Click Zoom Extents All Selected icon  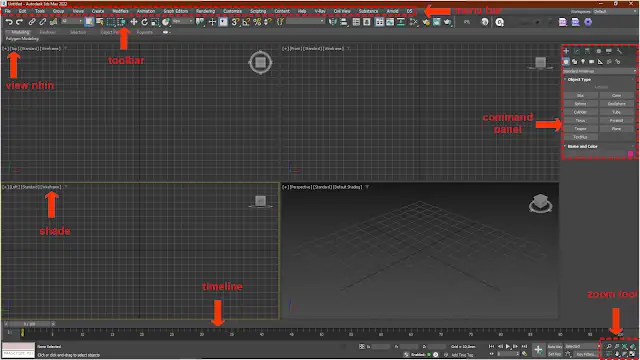pos(632,347)
